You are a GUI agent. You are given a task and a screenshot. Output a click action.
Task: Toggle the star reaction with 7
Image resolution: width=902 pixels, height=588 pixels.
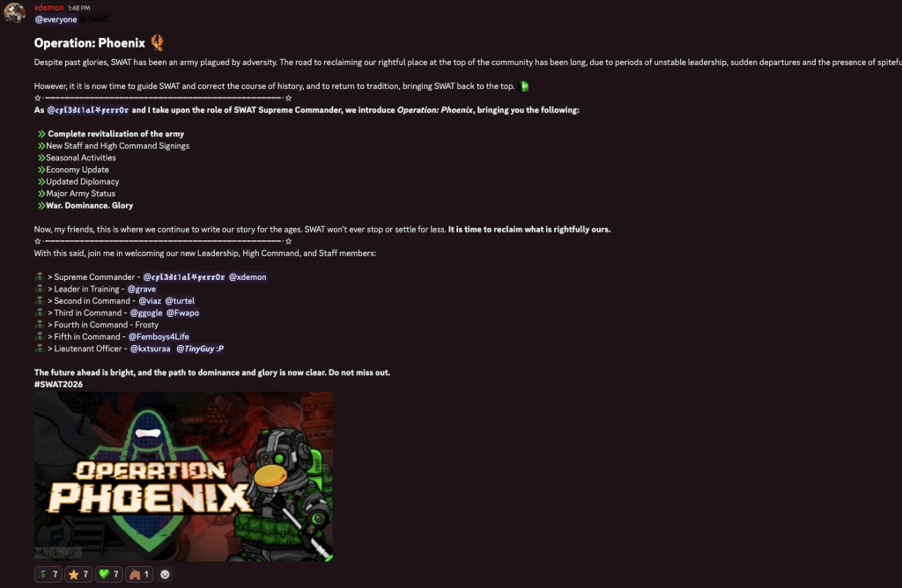click(78, 574)
